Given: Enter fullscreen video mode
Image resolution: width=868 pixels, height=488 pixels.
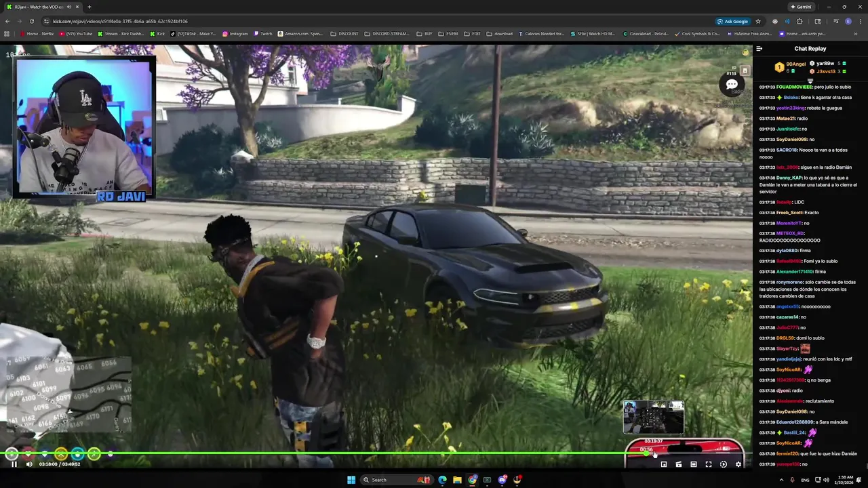Looking at the screenshot, I should tap(709, 464).
